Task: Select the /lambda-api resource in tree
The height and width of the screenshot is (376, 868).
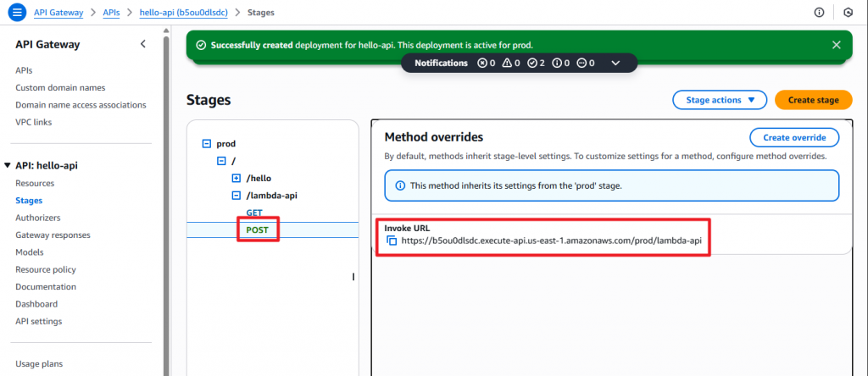Action: click(274, 195)
